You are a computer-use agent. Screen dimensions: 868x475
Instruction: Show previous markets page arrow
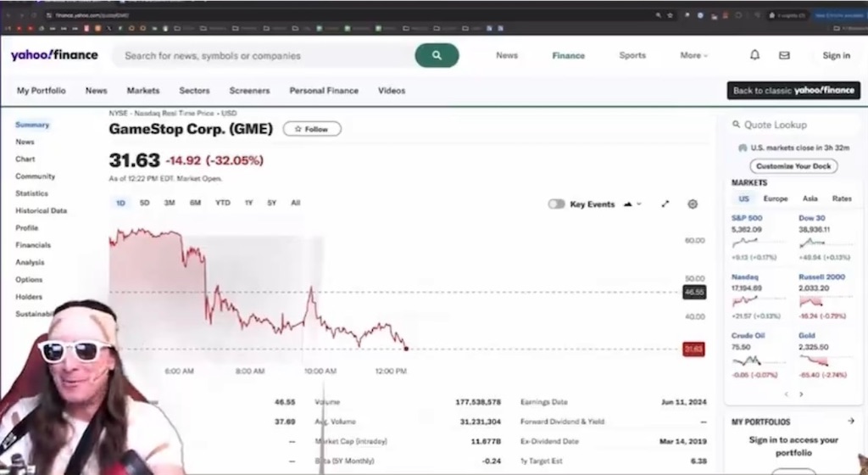[786, 394]
